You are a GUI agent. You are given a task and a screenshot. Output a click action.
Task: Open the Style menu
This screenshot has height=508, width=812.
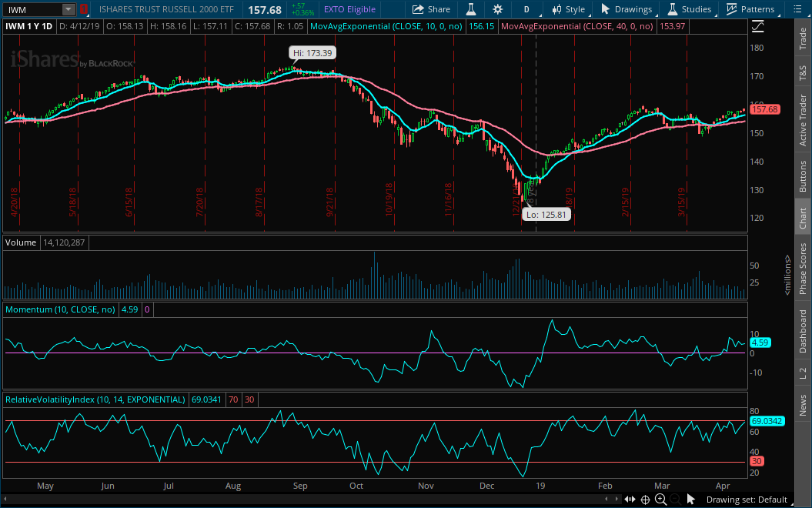pos(569,9)
